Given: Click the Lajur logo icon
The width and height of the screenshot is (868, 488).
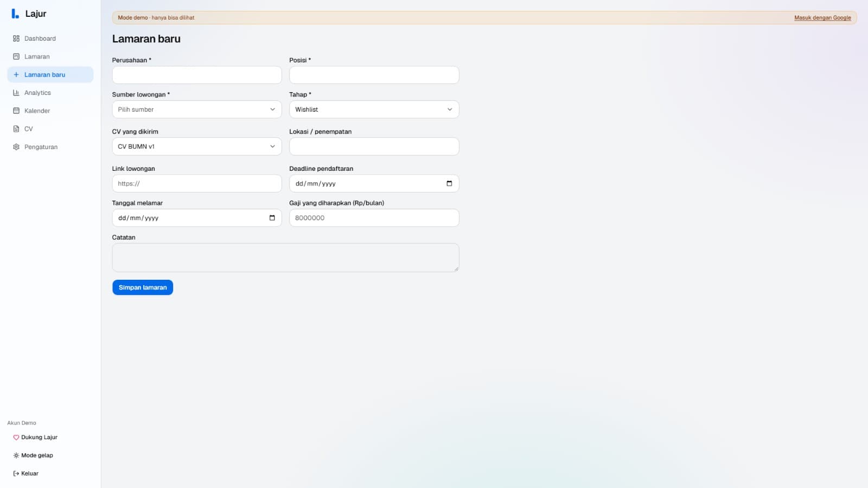Looking at the screenshot, I should click(15, 14).
